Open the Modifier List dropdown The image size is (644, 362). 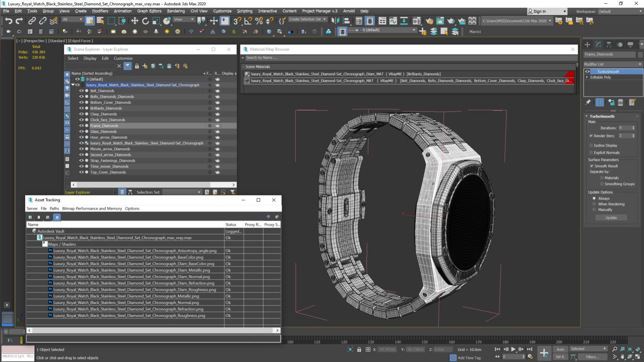click(x=612, y=64)
